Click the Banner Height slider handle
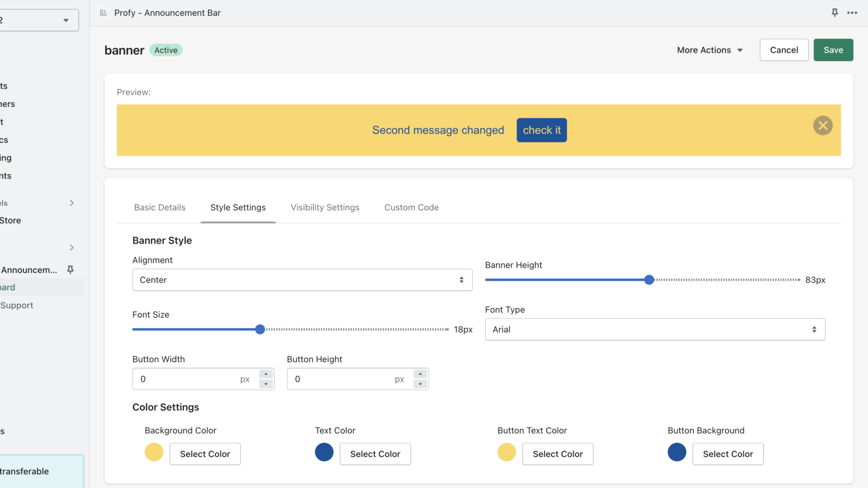The width and height of the screenshot is (868, 488). click(649, 280)
